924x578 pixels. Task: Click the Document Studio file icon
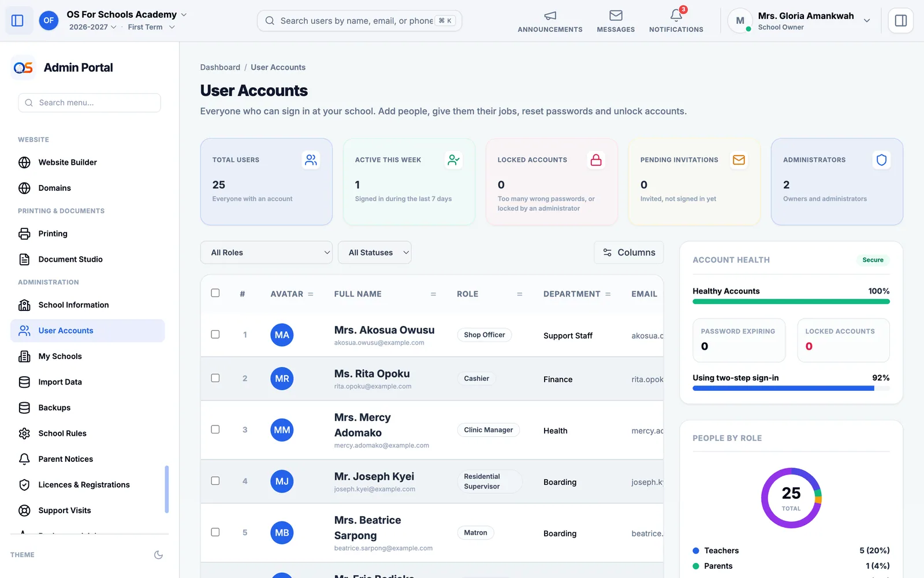(24, 260)
